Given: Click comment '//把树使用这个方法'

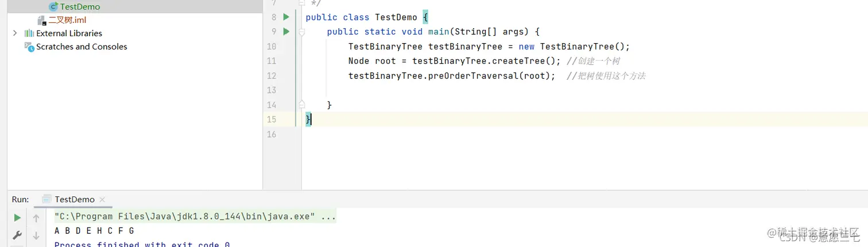Looking at the screenshot, I should click(606, 76).
